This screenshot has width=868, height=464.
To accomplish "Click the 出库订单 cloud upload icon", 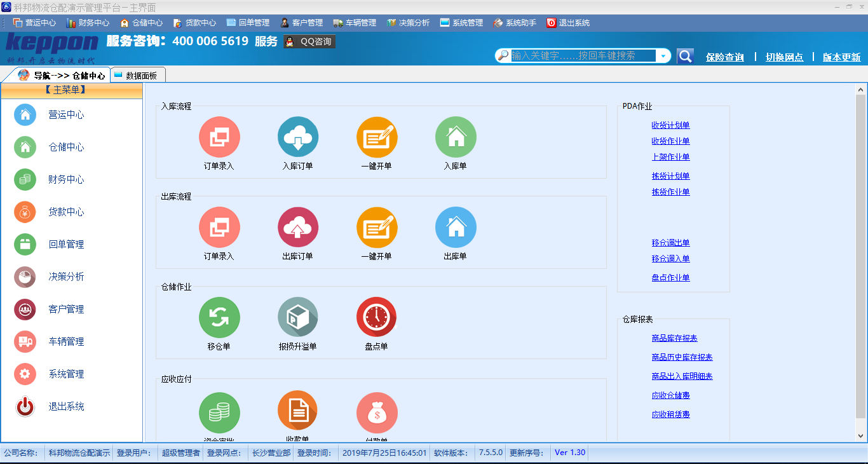I will 298,228.
